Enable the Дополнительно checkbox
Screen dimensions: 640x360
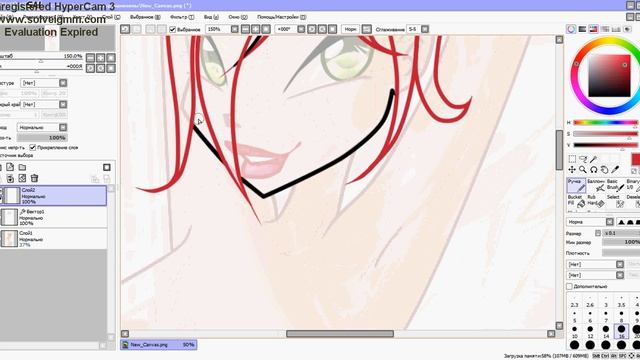[x=569, y=286]
